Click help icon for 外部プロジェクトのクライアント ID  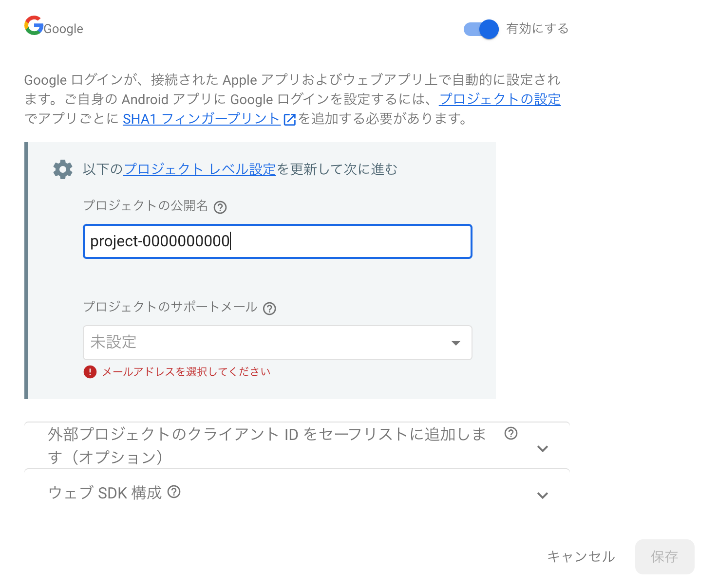511,433
